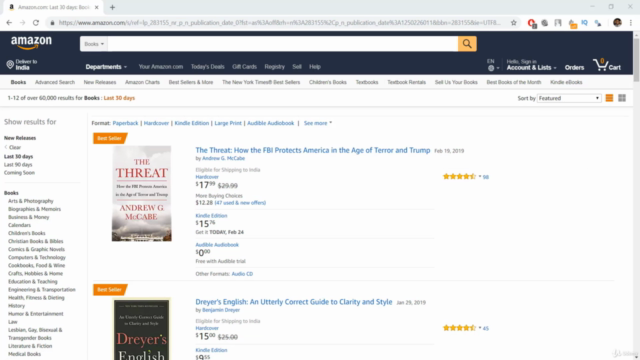Click the browser forward arrow
This screenshot has height=360, width=640.
pyautogui.click(x=22, y=23)
